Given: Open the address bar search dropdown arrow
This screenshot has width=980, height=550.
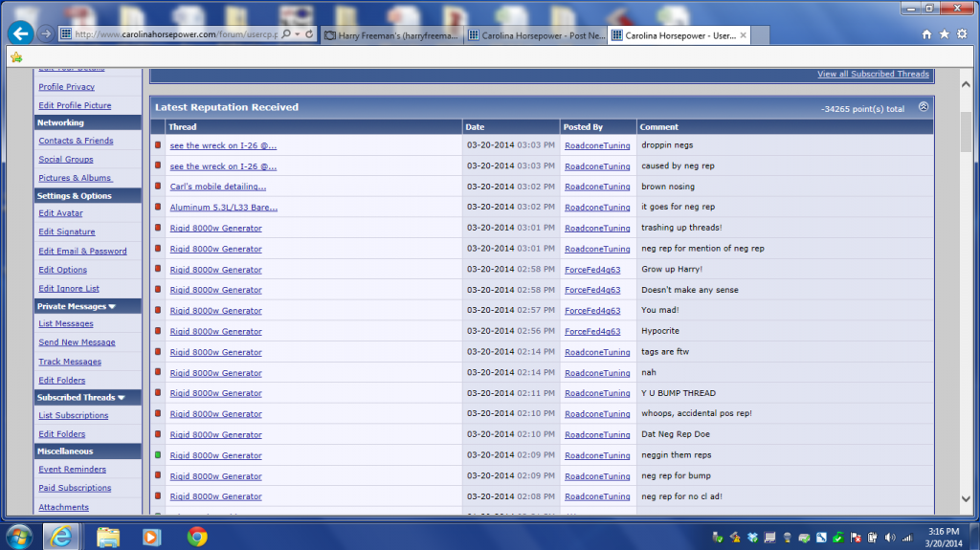Looking at the screenshot, I should click(298, 34).
